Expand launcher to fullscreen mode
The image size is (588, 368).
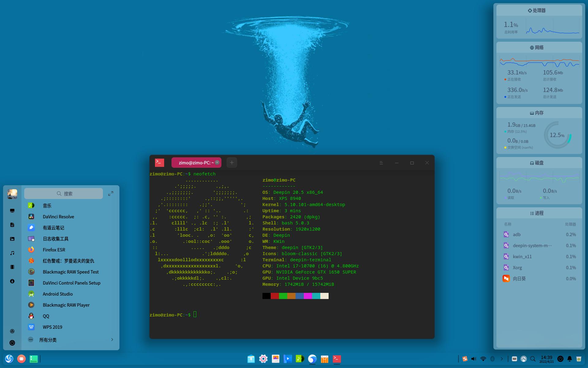(x=111, y=193)
